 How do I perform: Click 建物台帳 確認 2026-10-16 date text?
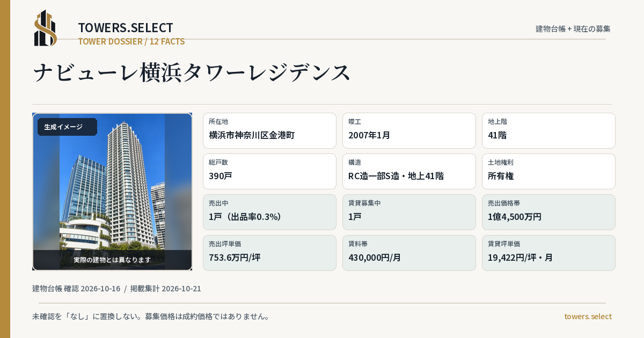point(76,289)
